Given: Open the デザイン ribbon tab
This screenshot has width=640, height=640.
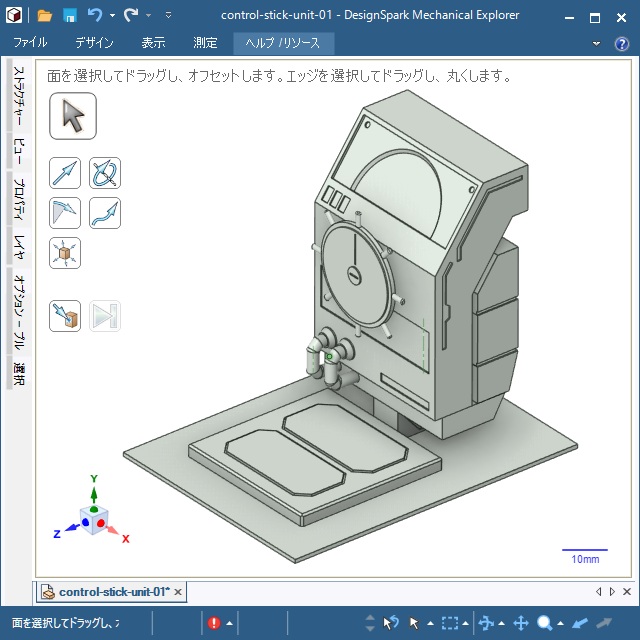Looking at the screenshot, I should (x=94, y=43).
